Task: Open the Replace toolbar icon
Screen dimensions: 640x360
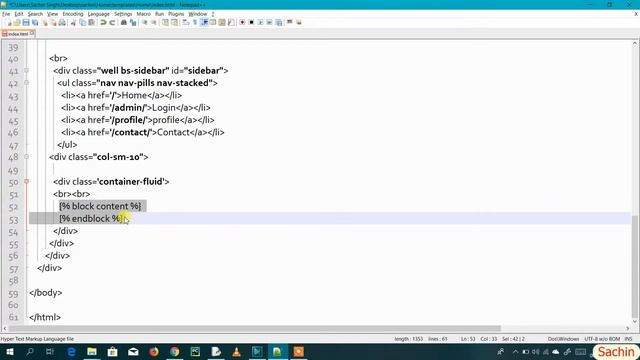Action: point(133,22)
